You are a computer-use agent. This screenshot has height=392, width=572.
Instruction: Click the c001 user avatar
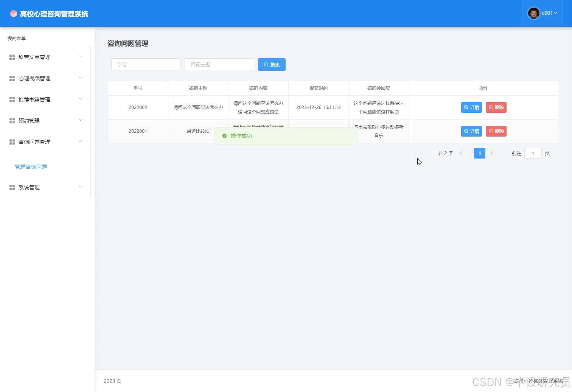pyautogui.click(x=533, y=13)
